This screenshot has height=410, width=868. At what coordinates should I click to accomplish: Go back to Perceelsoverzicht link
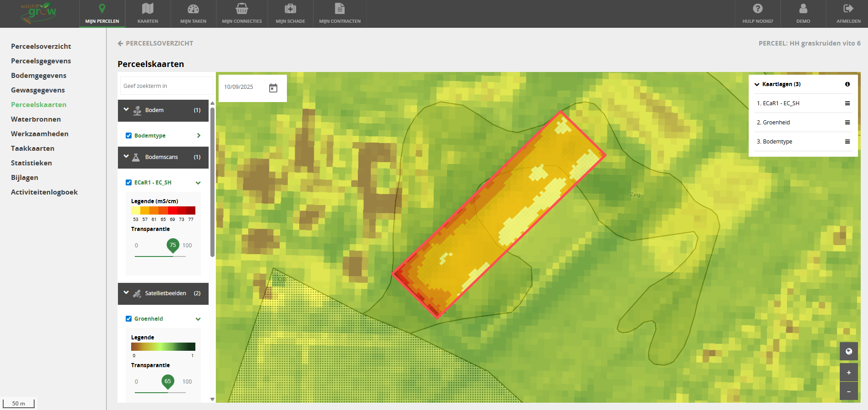(x=155, y=43)
